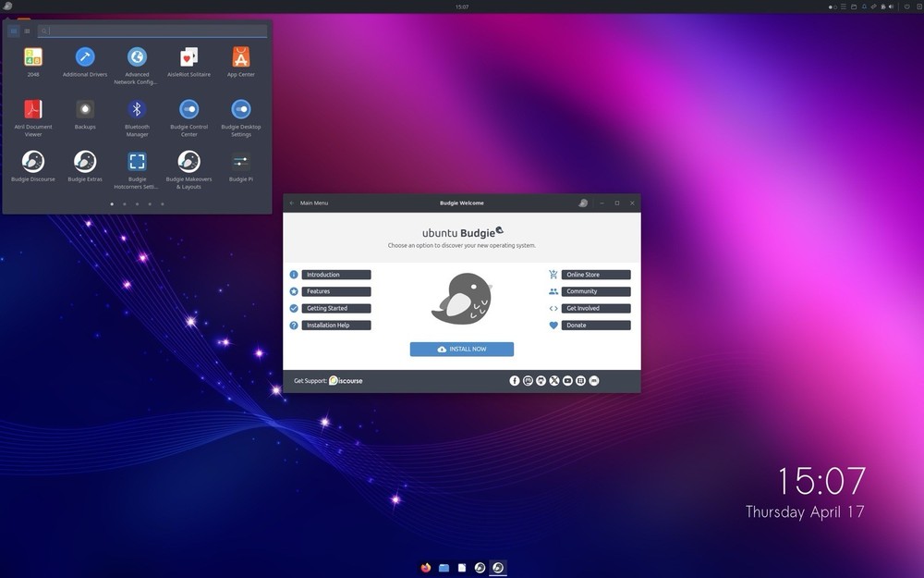Viewport: 924px width, 578px height.
Task: Open Budgie Makeovers & Layouts
Action: [188, 162]
